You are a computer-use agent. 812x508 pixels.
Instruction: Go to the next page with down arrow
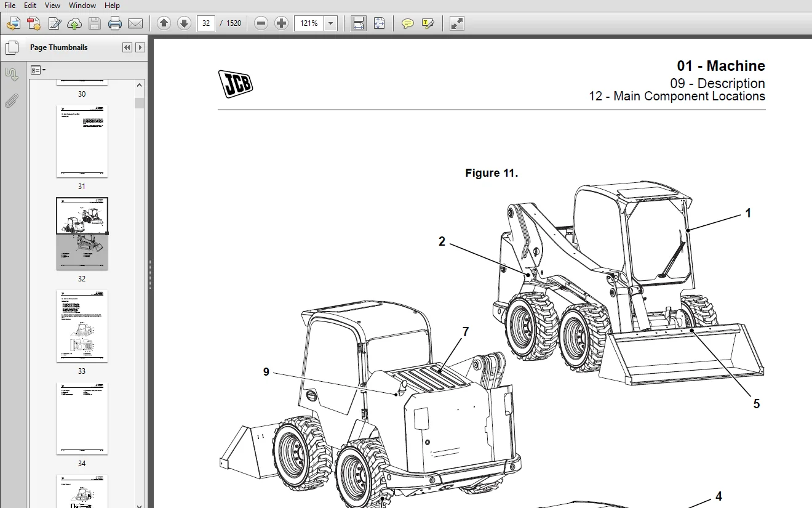[184, 23]
